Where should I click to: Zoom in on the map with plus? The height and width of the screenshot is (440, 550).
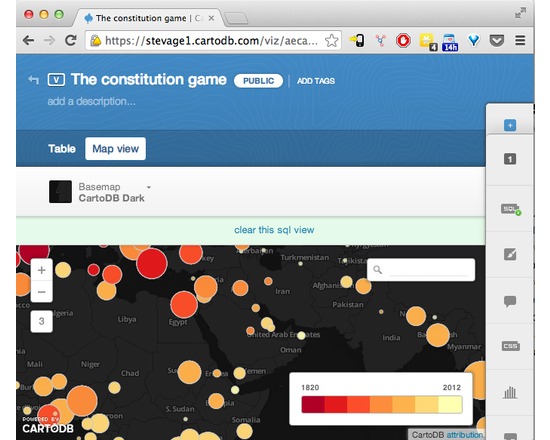point(41,270)
